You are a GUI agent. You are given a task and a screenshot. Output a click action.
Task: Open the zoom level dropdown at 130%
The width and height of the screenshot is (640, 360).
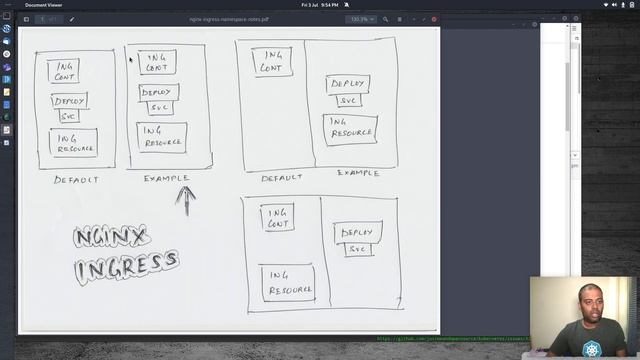tap(361, 19)
